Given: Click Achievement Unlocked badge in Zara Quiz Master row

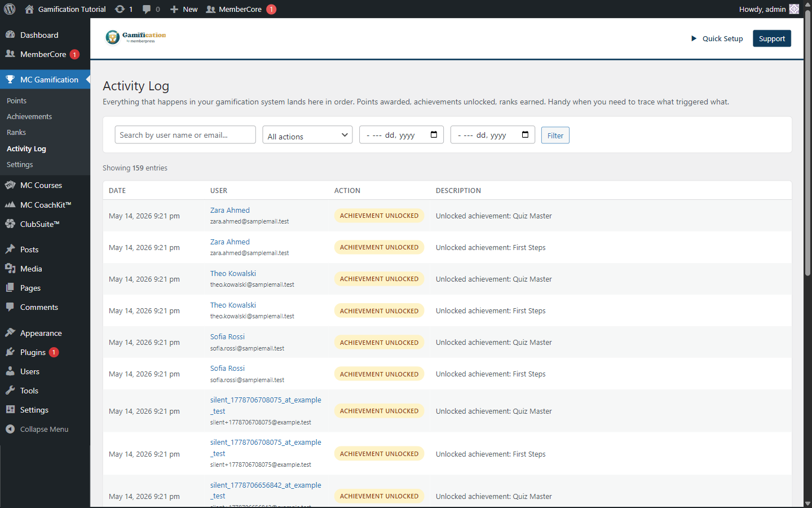Looking at the screenshot, I should point(379,216).
